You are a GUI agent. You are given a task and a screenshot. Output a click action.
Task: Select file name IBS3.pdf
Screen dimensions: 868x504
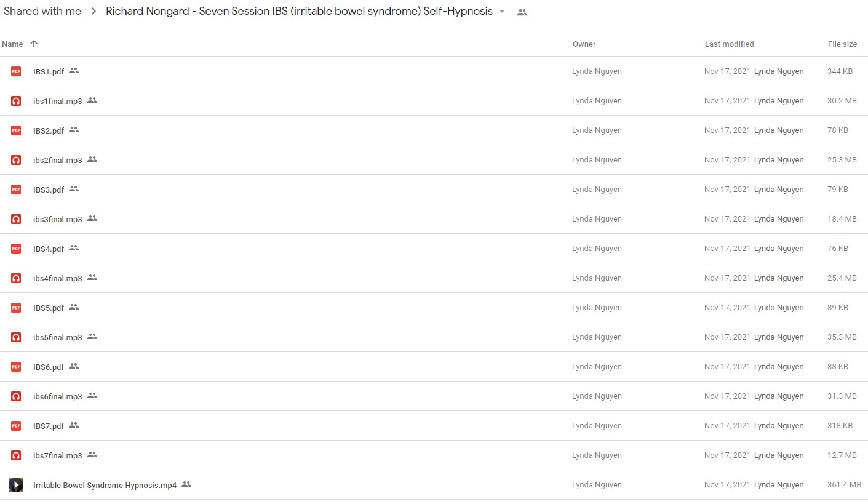[x=49, y=190]
